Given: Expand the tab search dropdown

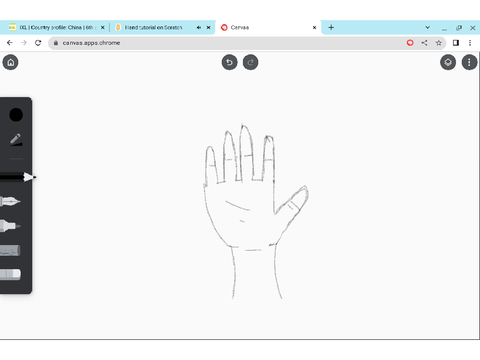Looking at the screenshot, I should pyautogui.click(x=428, y=27).
